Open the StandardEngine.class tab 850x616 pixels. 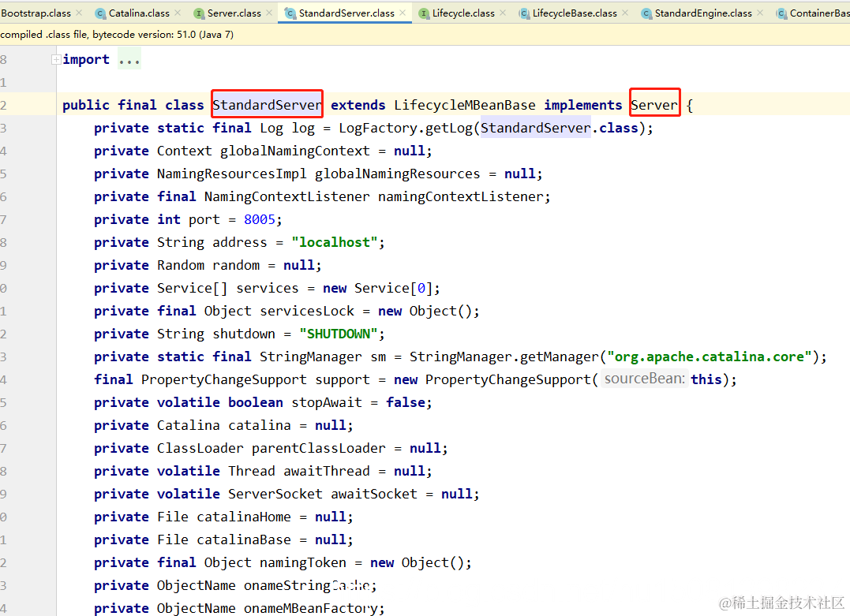703,13
